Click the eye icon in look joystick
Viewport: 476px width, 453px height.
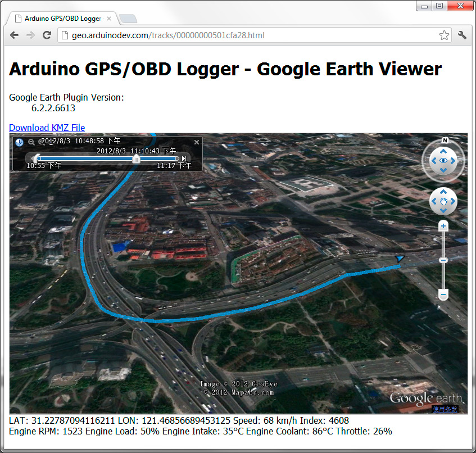pyautogui.click(x=443, y=161)
